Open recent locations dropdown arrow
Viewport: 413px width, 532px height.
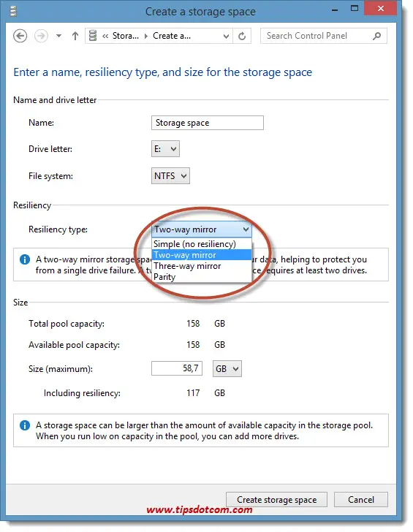(x=58, y=36)
